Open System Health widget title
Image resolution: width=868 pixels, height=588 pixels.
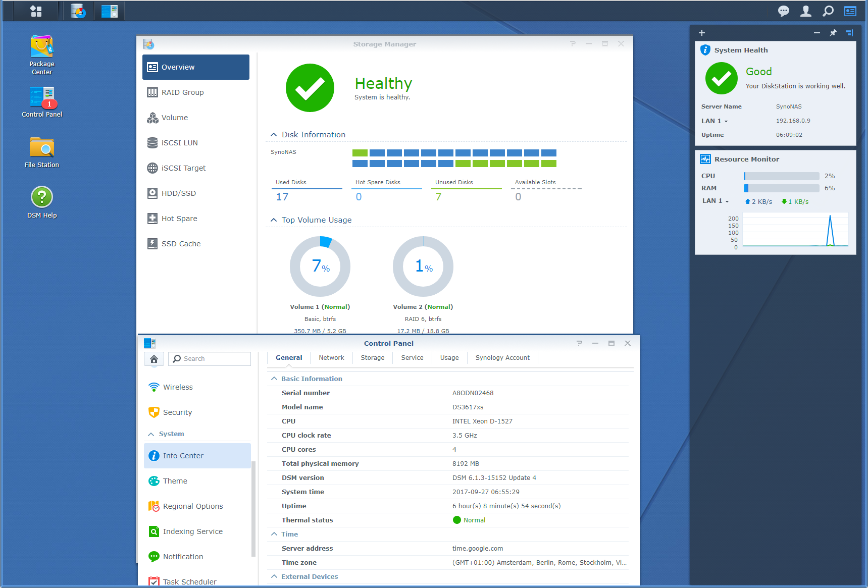[741, 50]
